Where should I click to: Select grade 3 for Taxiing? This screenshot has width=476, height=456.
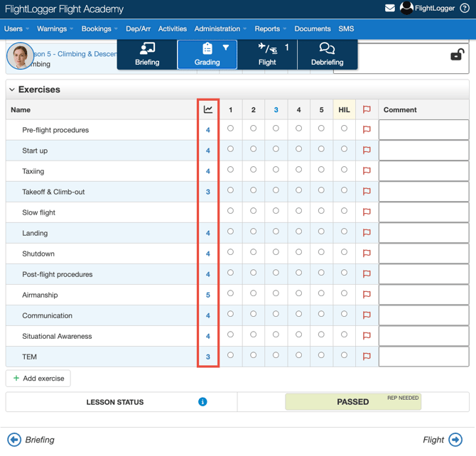(276, 170)
